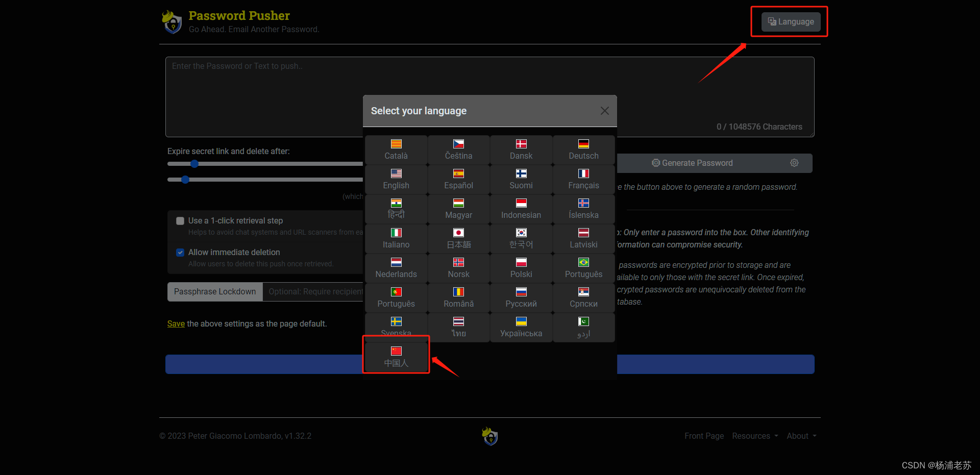Viewport: 980px width, 475px height.
Task: Click the Save settings link
Action: pyautogui.click(x=176, y=324)
